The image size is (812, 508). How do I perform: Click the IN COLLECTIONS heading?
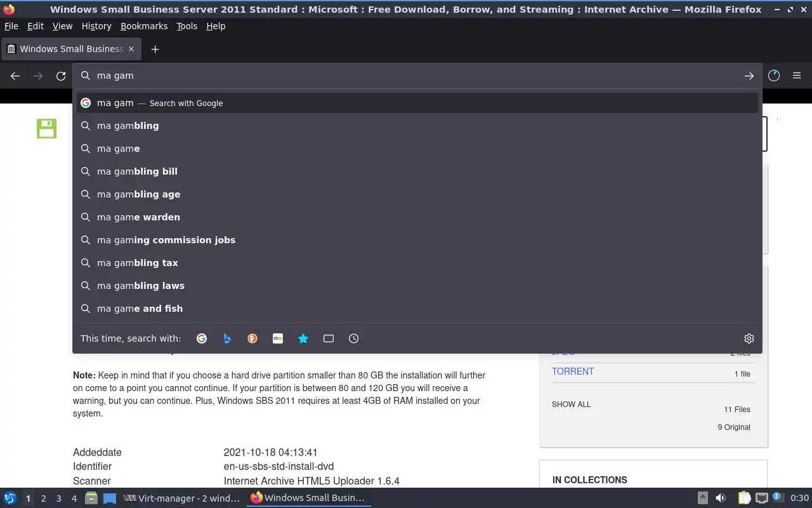point(590,480)
